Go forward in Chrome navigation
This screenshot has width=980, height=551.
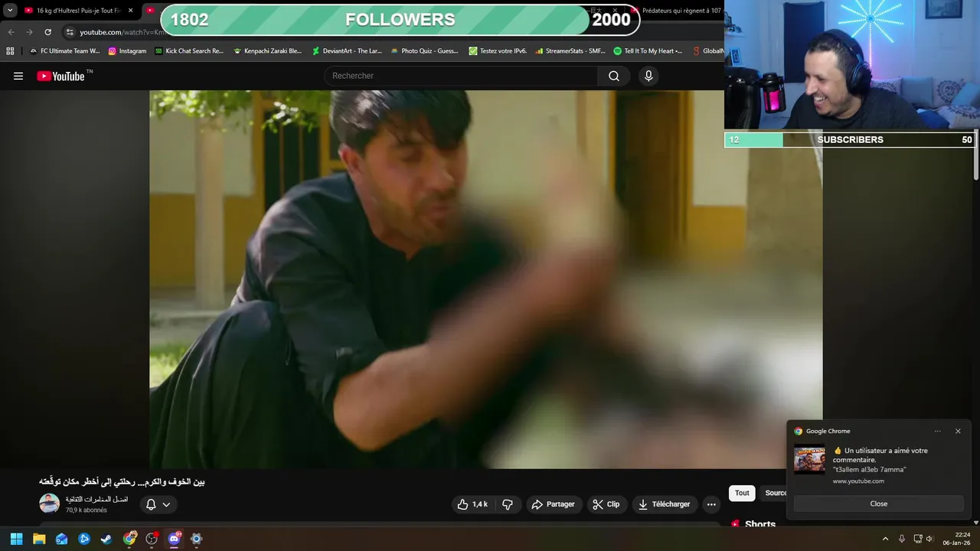(29, 32)
